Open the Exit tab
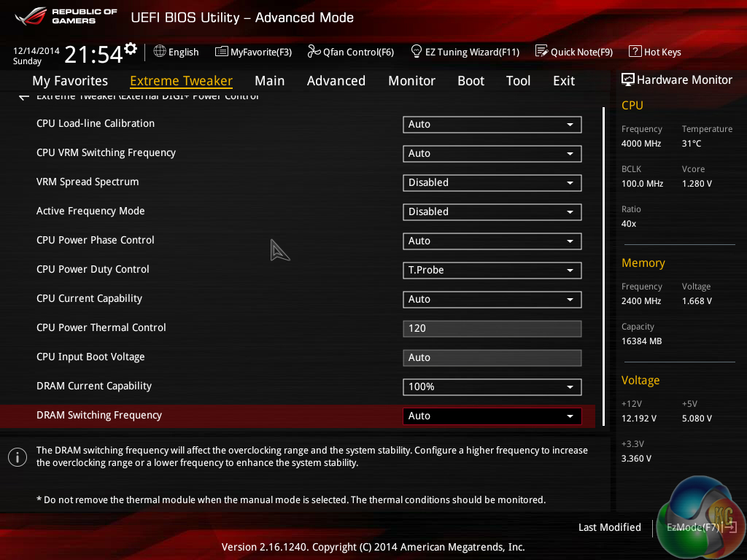Viewport: 747px width, 560px height. coord(564,81)
